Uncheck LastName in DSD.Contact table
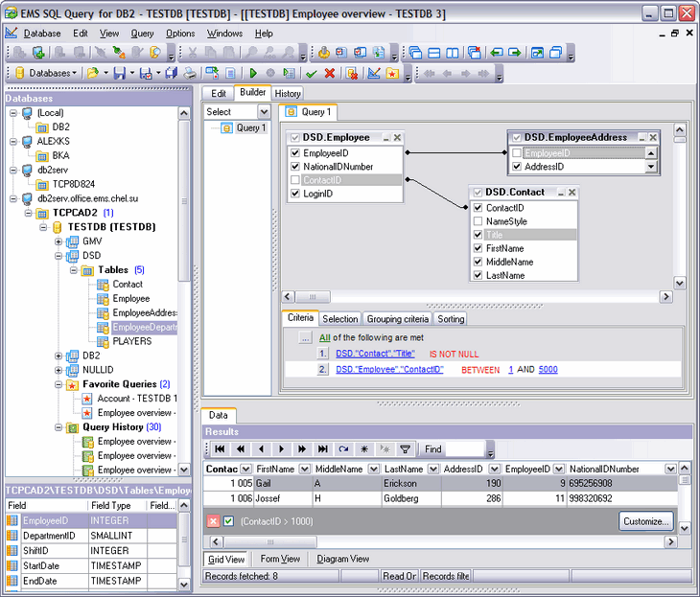Screen dimensions: 700x597 click(478, 275)
